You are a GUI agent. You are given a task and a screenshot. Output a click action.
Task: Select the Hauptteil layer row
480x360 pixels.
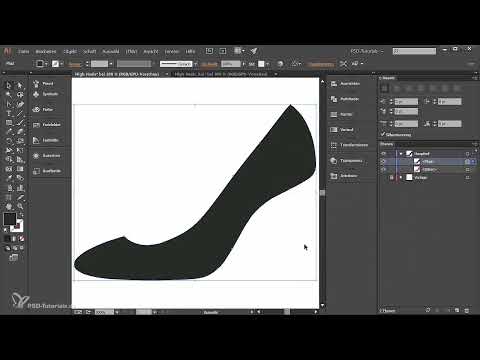[x=428, y=154]
